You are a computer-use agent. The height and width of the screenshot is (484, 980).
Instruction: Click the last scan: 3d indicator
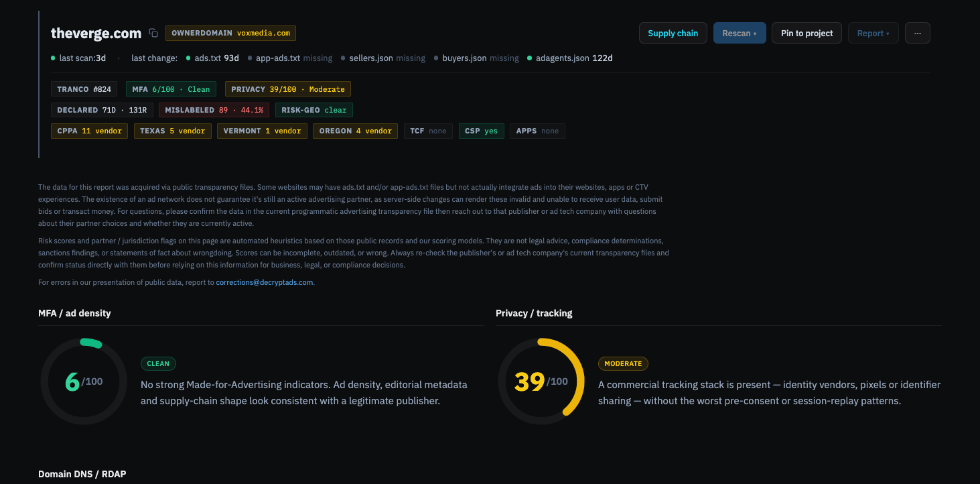(79, 58)
